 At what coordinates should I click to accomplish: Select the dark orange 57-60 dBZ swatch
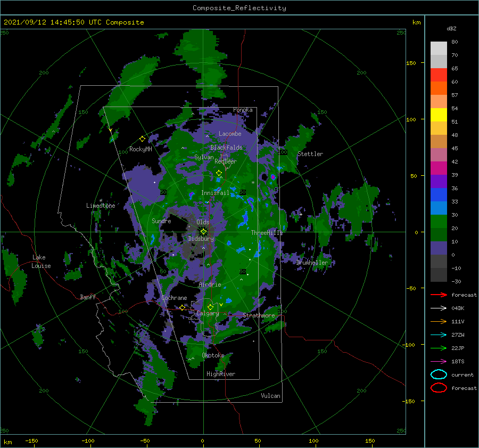[x=439, y=88]
